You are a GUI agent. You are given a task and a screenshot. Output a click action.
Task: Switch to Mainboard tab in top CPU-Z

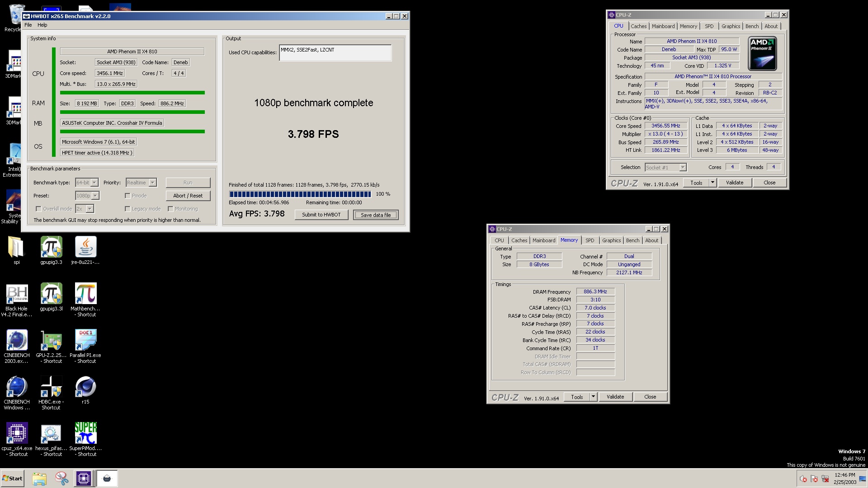point(663,26)
